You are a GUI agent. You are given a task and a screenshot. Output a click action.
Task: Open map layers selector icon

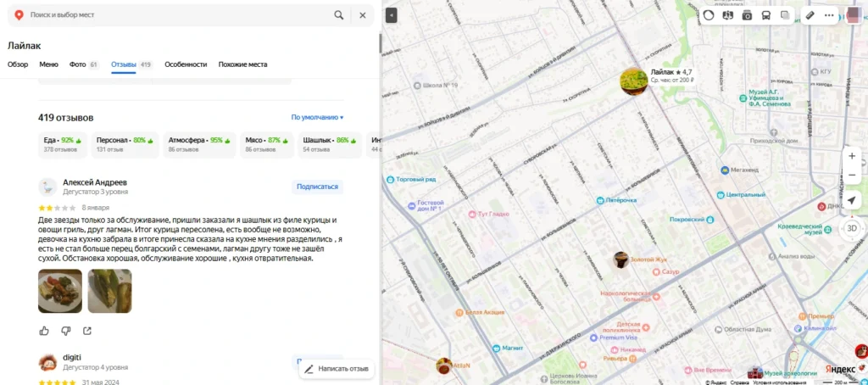pos(785,15)
